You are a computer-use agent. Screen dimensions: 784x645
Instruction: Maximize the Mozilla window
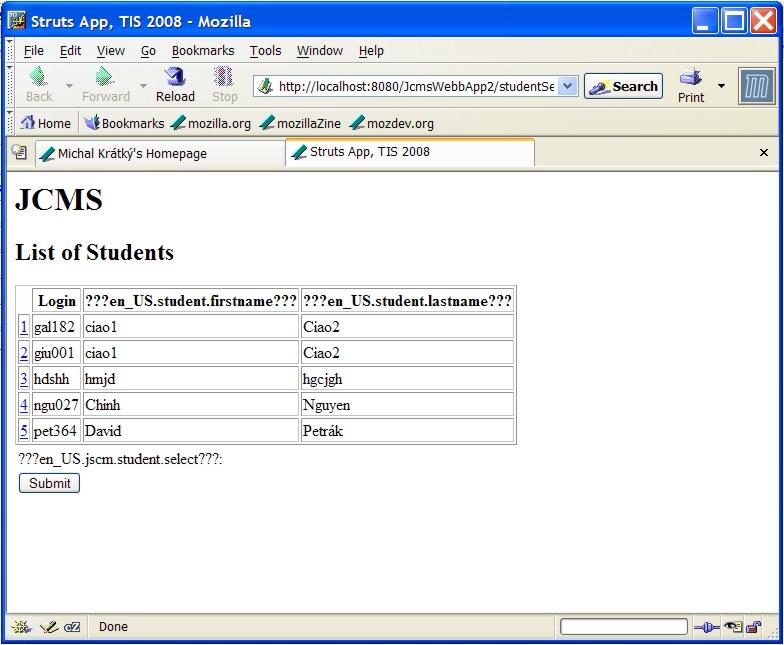[x=734, y=21]
